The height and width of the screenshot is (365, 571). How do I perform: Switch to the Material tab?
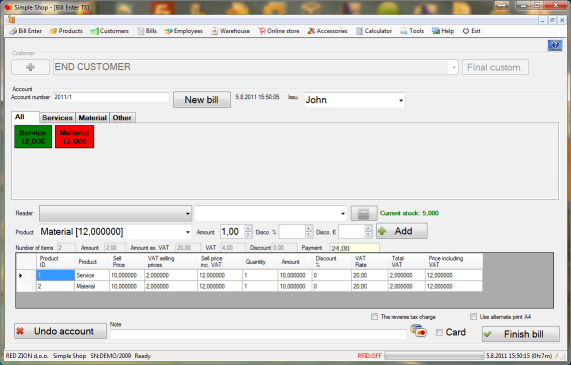(x=92, y=118)
